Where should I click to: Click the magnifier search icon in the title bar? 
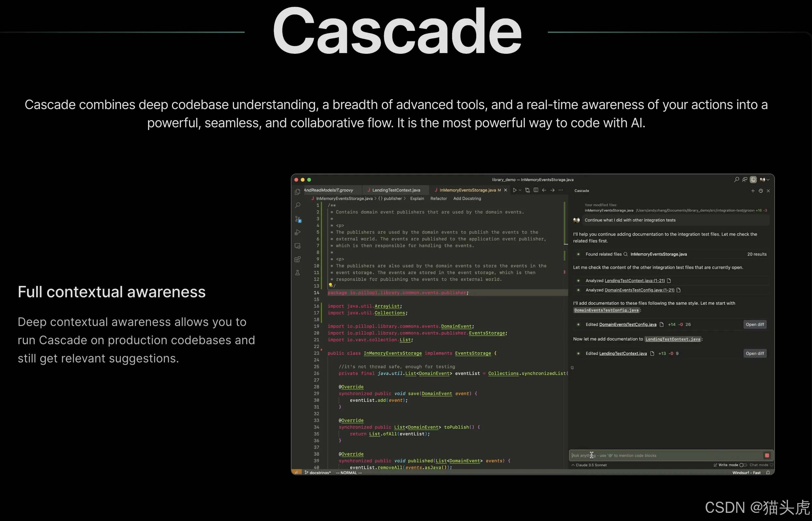pos(737,180)
